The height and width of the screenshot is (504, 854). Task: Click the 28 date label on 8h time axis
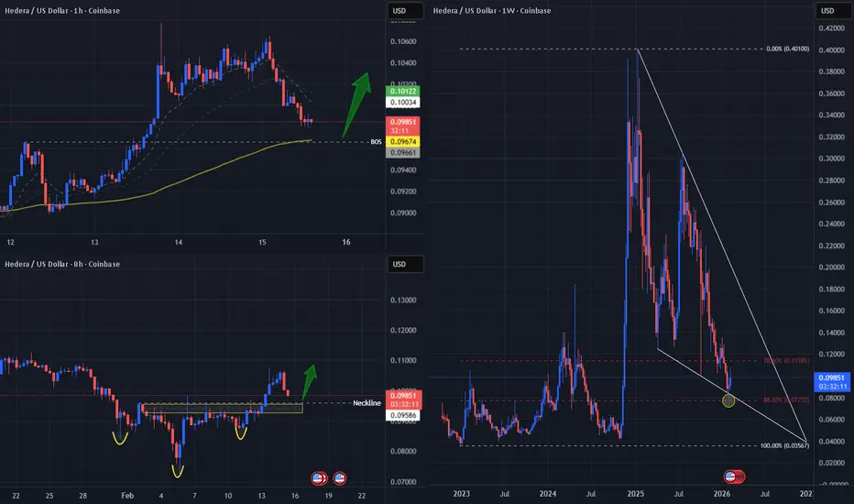click(x=82, y=496)
